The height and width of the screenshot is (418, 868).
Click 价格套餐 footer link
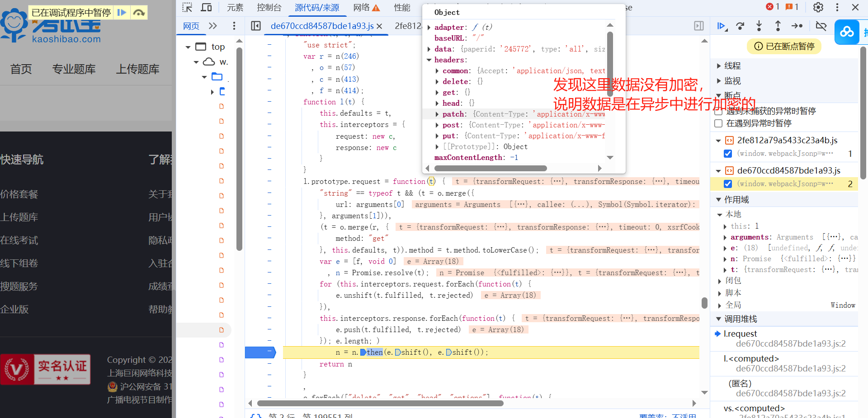coord(19,194)
